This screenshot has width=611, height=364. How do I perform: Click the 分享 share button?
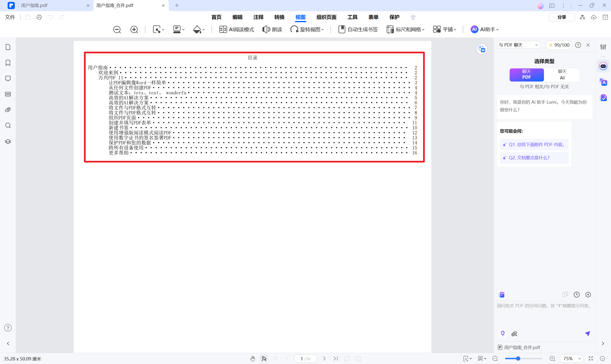562,17
